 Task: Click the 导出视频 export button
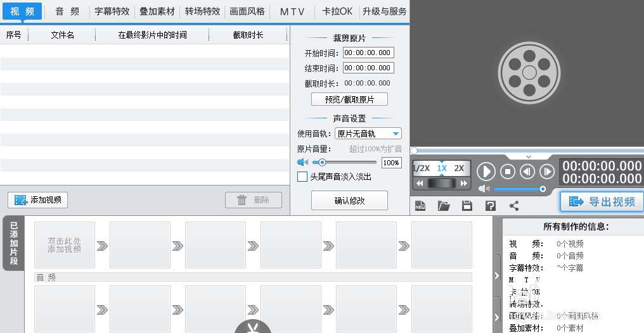602,202
